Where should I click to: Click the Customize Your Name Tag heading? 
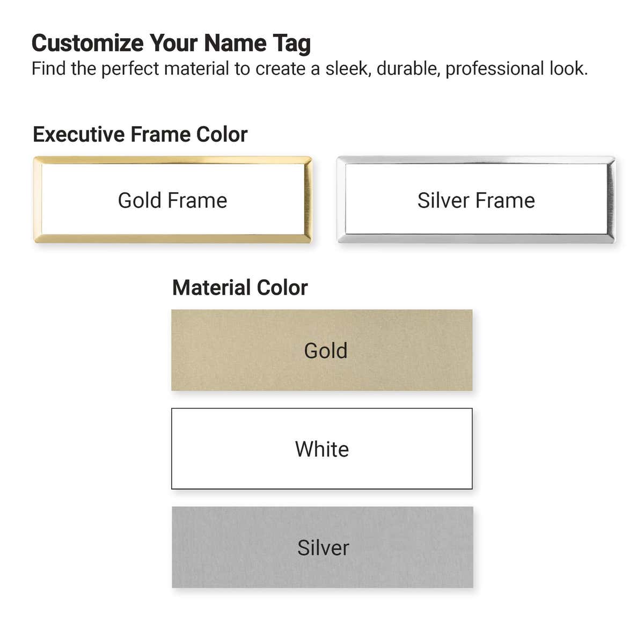[171, 43]
